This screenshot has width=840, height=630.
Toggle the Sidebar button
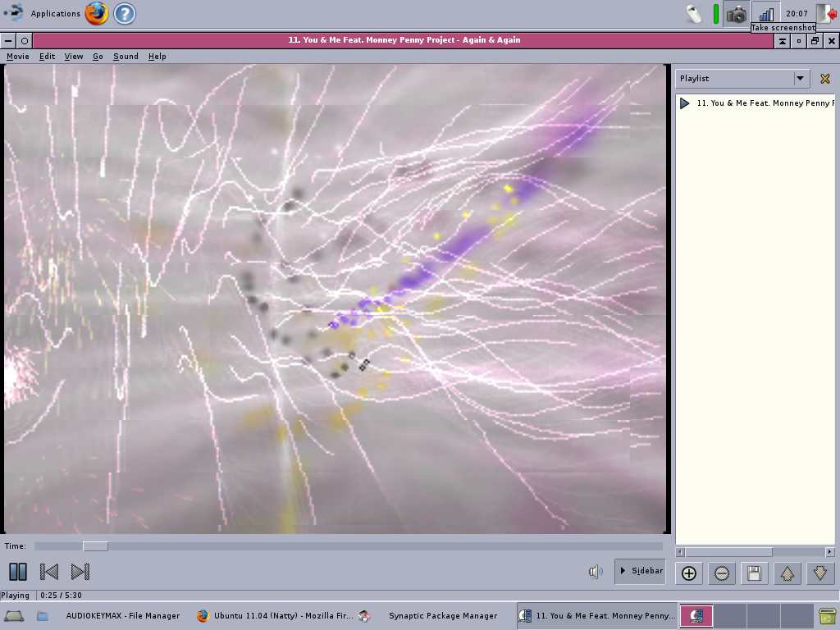(641, 571)
